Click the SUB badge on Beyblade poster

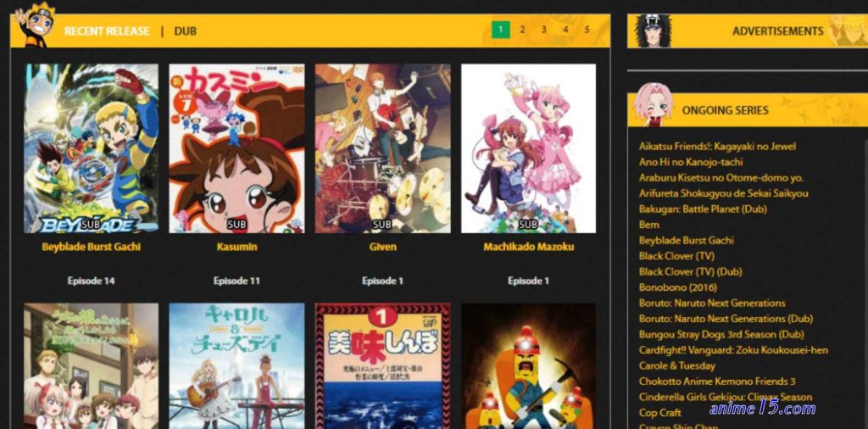pos(90,225)
